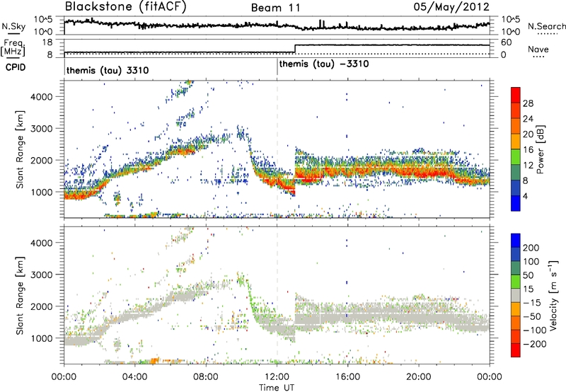Screen dimensions: 566x392
Task: Click the '12:00' time tick label
Action: coord(277,377)
